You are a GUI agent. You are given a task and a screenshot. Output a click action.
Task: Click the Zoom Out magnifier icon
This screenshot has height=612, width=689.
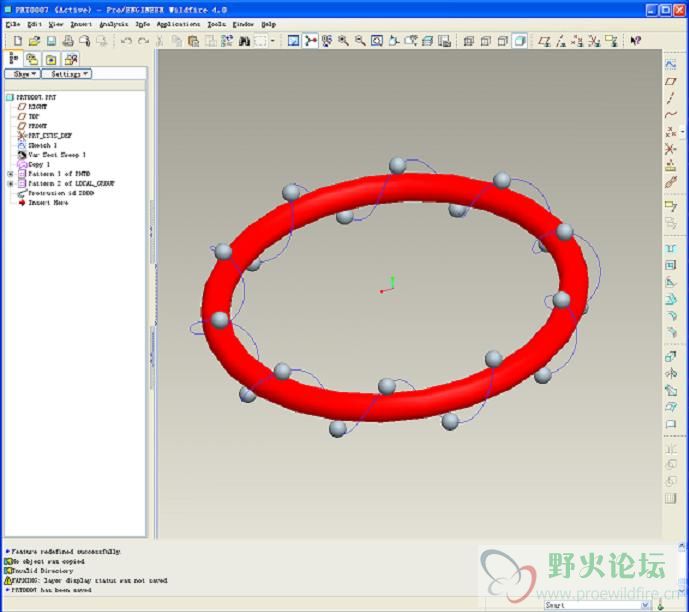point(360,41)
